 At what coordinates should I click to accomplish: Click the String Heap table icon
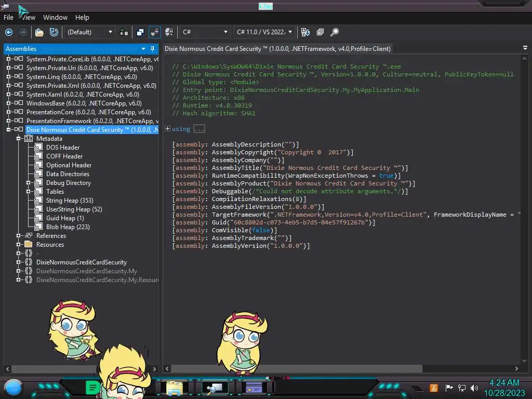click(x=38, y=200)
